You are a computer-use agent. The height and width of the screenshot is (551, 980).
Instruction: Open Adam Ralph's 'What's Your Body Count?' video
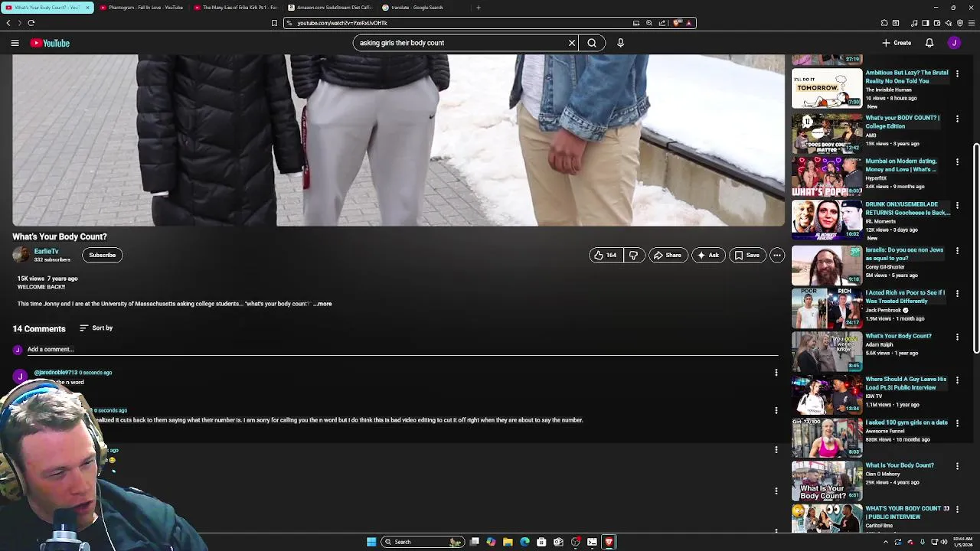[x=898, y=336]
